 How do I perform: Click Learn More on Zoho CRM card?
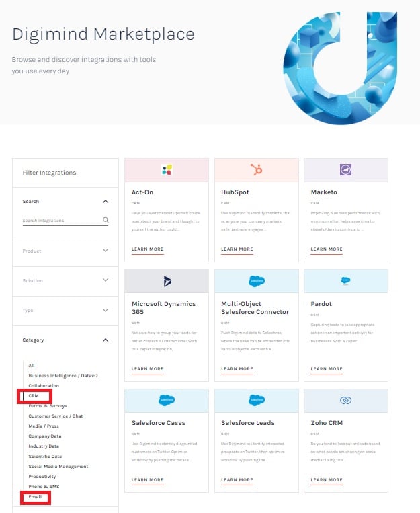[327, 480]
